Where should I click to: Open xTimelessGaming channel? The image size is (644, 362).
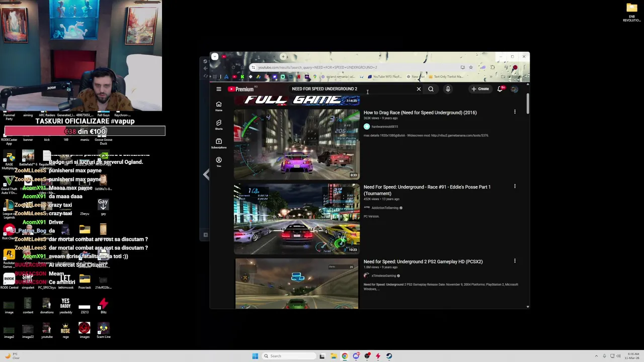pyautogui.click(x=383, y=276)
